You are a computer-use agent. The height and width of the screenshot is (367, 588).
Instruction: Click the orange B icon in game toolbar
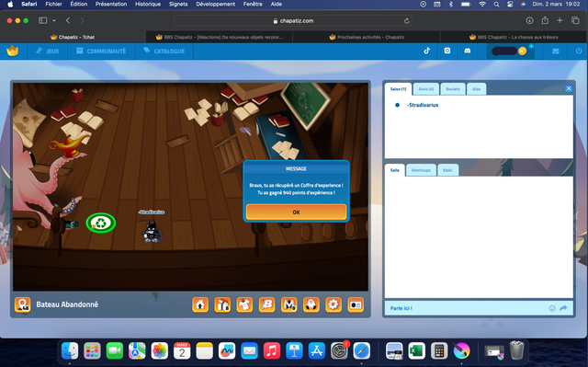[266, 304]
